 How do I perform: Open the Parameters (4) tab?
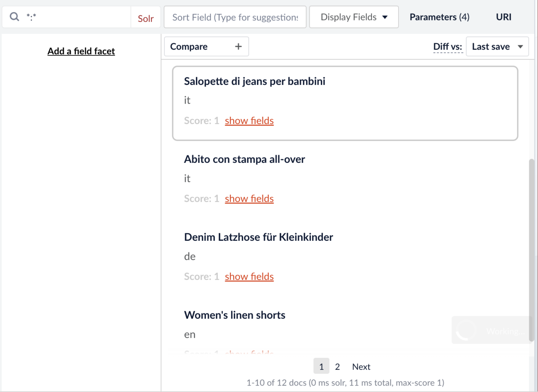[439, 17]
